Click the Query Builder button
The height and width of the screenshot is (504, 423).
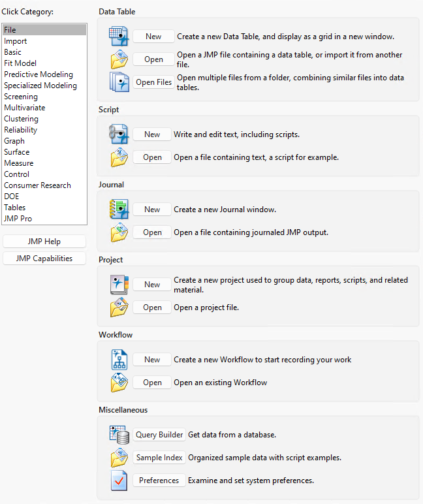[159, 435]
